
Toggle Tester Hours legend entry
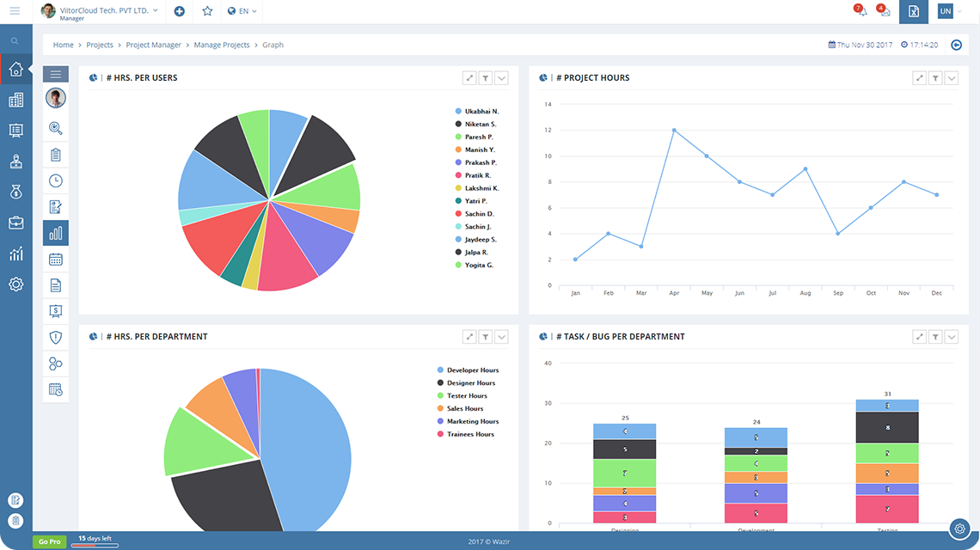point(462,395)
